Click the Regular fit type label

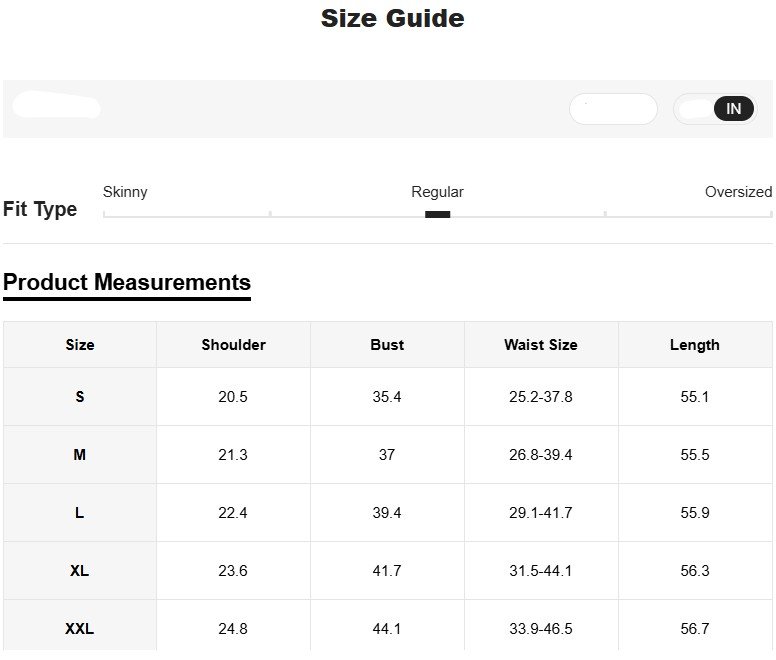[x=437, y=192]
